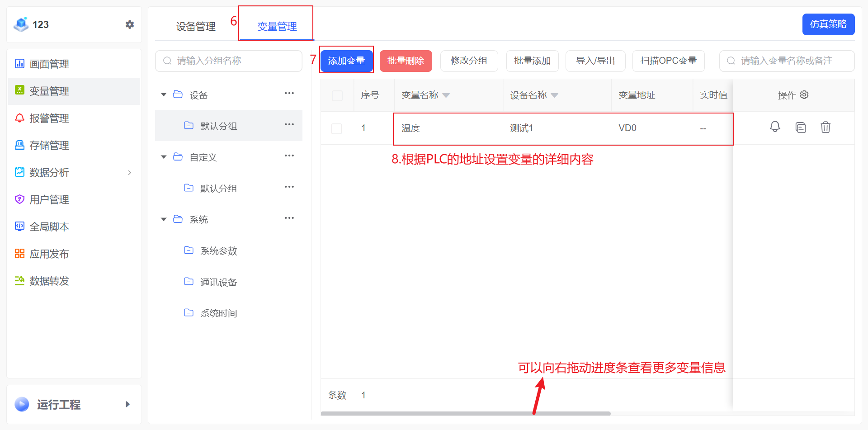Switch to the 设备管理 tab
Viewport: 868px width, 430px height.
pos(195,26)
